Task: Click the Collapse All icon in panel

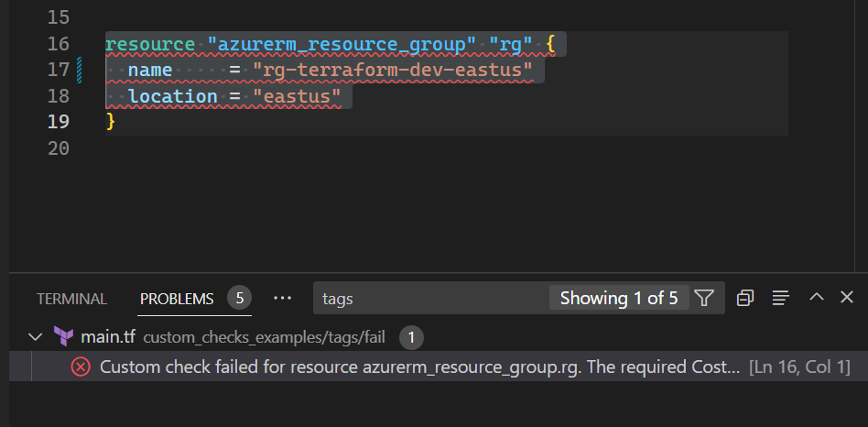Action: [745, 298]
